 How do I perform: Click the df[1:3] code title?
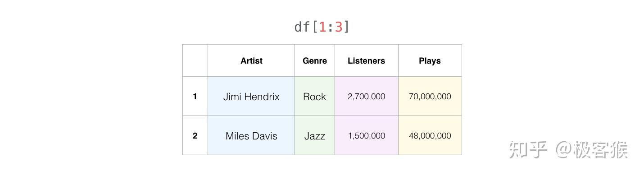[322, 27]
